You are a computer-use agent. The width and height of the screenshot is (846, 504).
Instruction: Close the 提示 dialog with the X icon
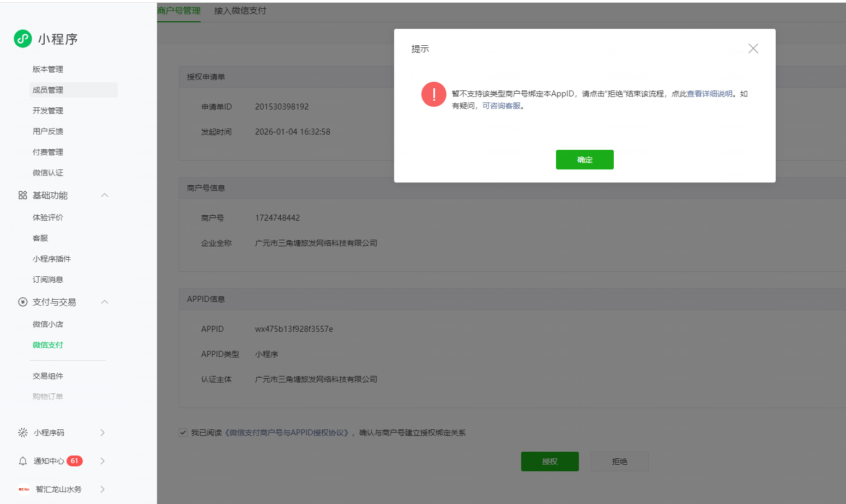coord(753,48)
